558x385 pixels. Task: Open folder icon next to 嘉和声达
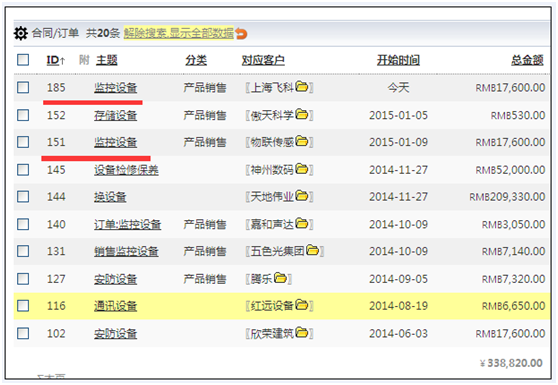click(x=302, y=223)
